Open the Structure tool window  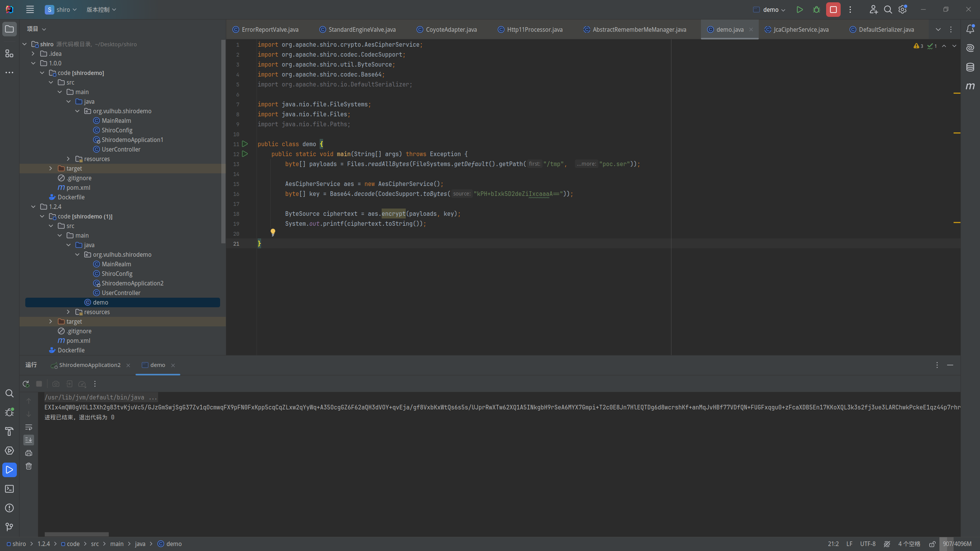point(10,54)
